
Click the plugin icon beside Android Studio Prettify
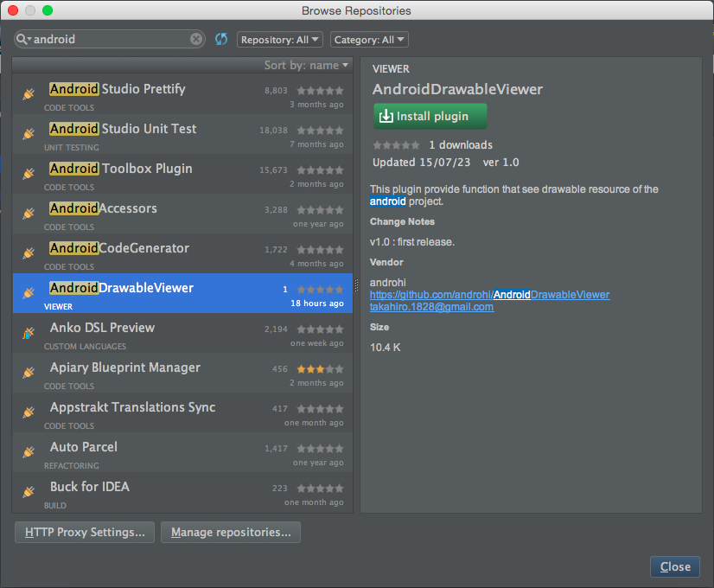point(29,94)
